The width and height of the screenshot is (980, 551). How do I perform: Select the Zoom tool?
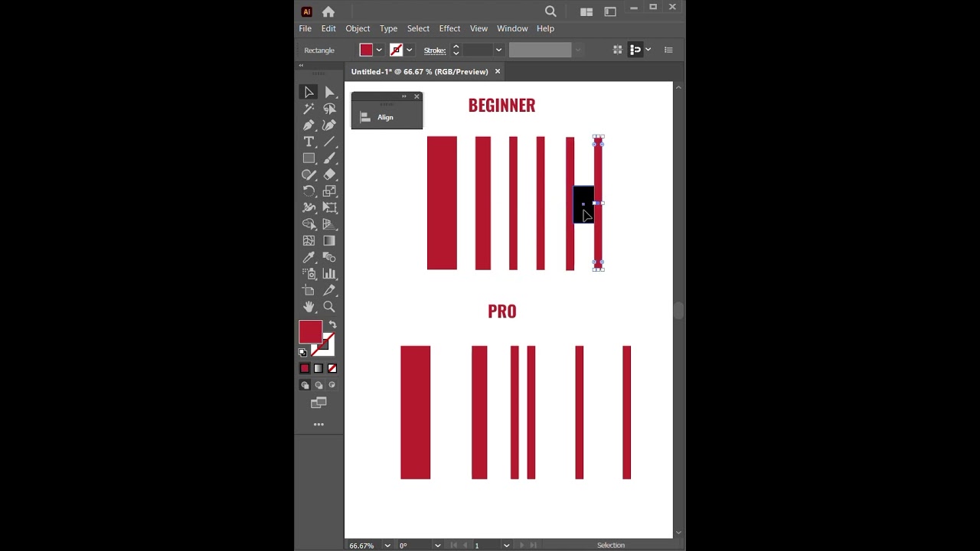(x=329, y=306)
